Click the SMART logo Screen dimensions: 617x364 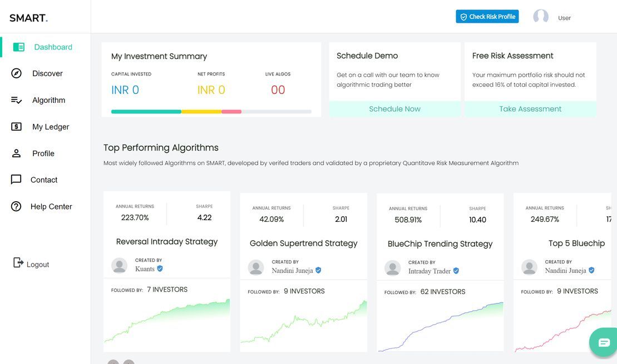(28, 18)
